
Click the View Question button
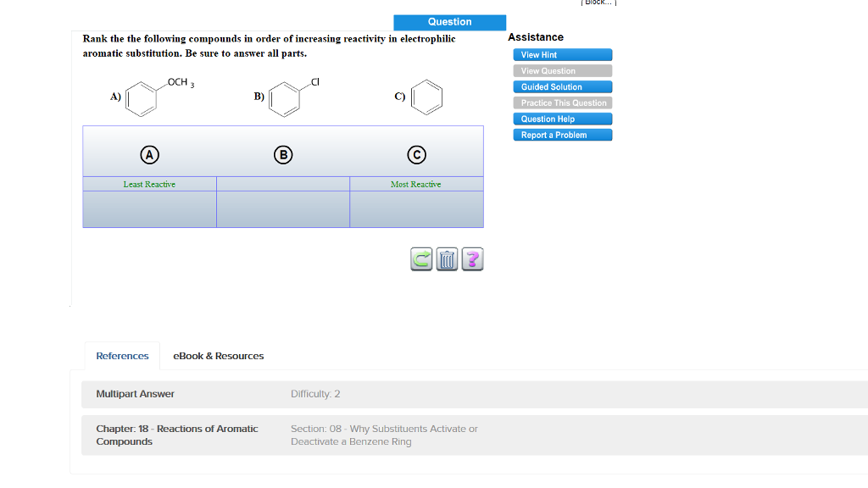pyautogui.click(x=562, y=70)
